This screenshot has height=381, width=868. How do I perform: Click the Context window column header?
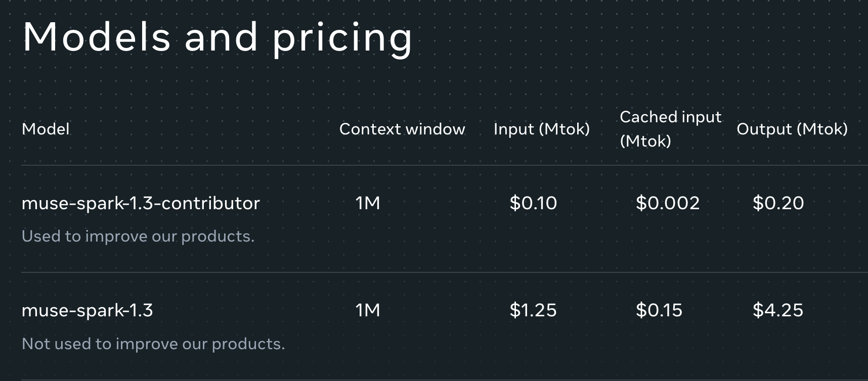click(x=402, y=129)
